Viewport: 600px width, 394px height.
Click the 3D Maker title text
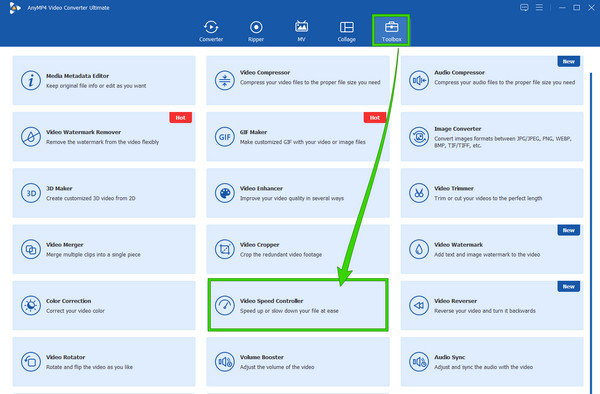coord(59,188)
